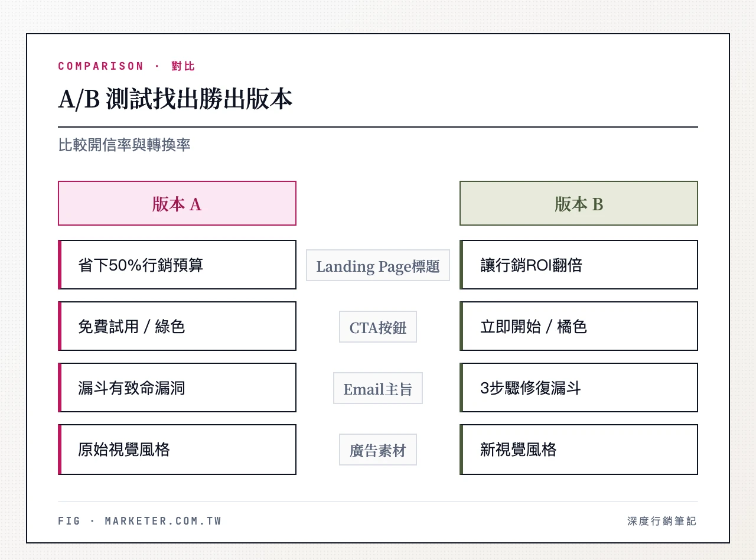Click the FIG · MARKETER.COM.TW footer text
Screen dimensions: 756x560
(x=140, y=521)
